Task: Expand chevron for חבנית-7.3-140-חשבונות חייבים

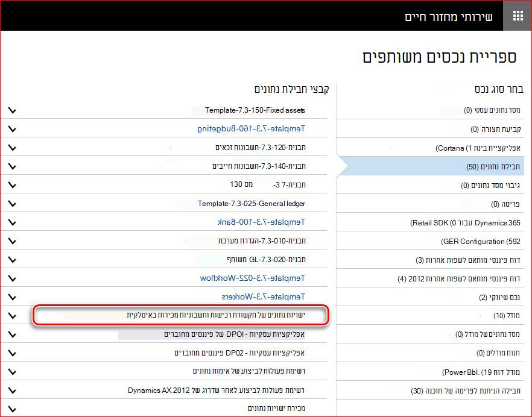Action: pyautogui.click(x=12, y=166)
